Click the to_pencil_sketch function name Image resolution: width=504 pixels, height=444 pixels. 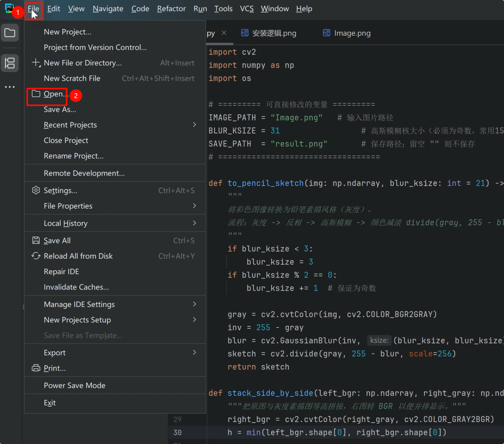click(265, 183)
